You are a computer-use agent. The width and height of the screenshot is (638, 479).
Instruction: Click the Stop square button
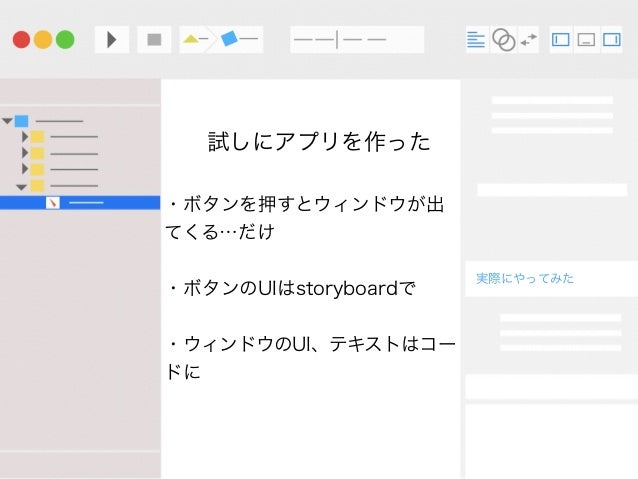154,40
